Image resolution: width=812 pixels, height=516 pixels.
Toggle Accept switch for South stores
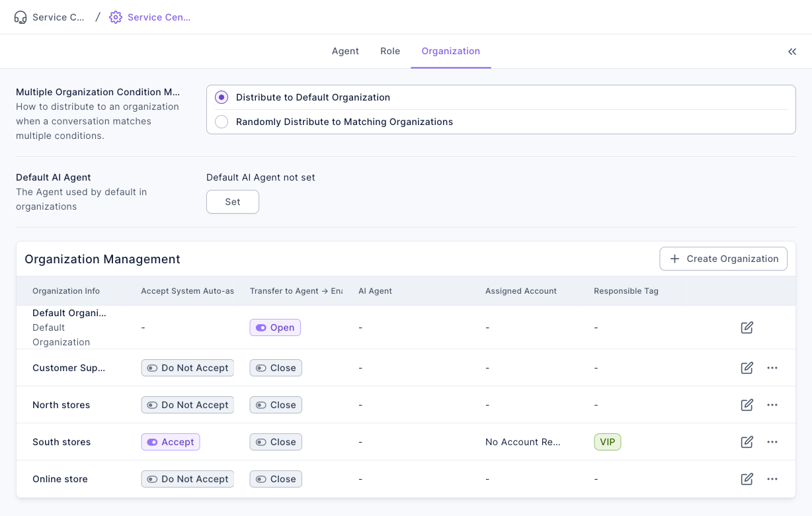tap(171, 442)
